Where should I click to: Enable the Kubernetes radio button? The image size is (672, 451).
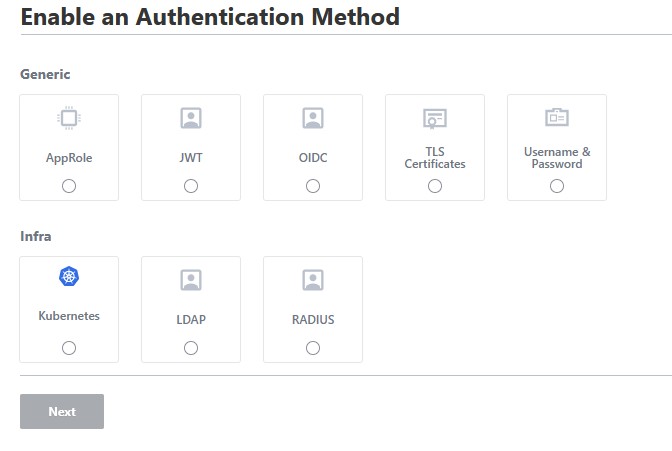(69, 348)
